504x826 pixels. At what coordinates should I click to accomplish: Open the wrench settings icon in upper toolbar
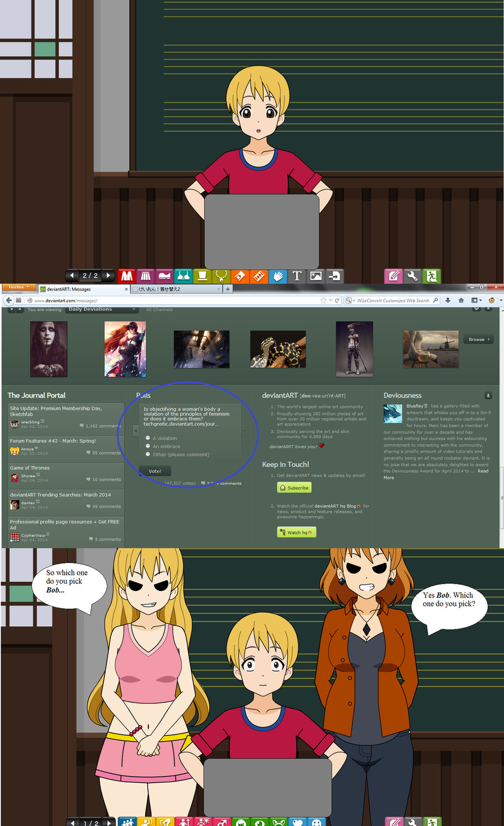412,276
